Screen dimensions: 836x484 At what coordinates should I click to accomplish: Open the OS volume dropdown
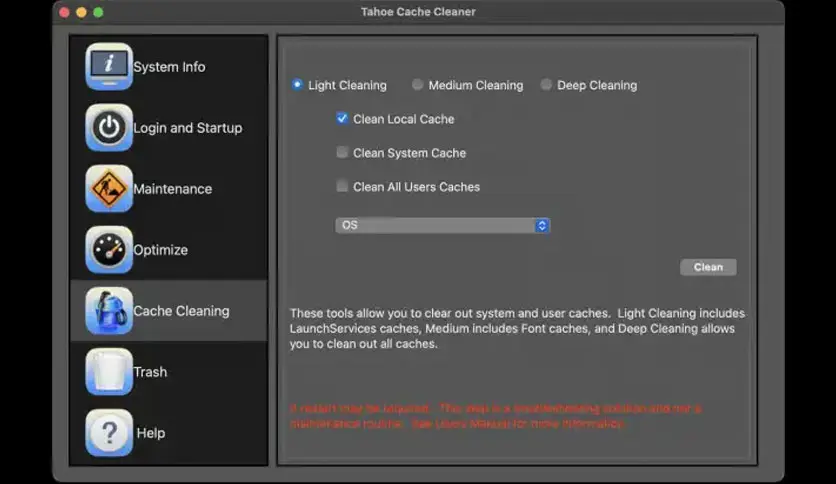[443, 225]
